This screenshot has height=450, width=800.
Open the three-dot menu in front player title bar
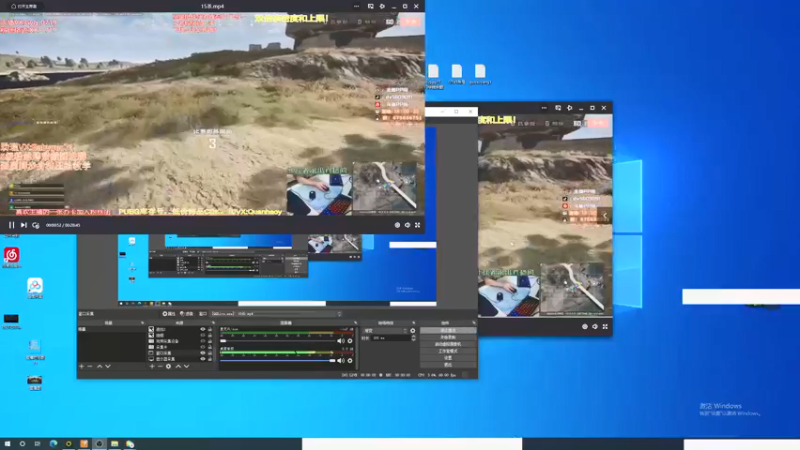tap(356, 6)
